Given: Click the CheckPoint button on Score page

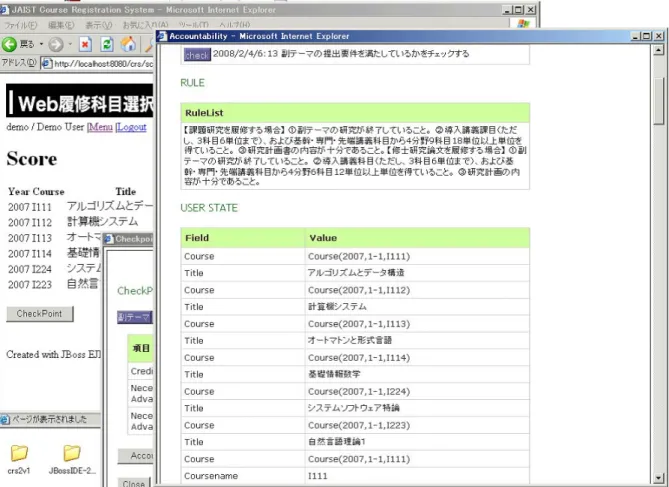Looking at the screenshot, I should tap(40, 314).
